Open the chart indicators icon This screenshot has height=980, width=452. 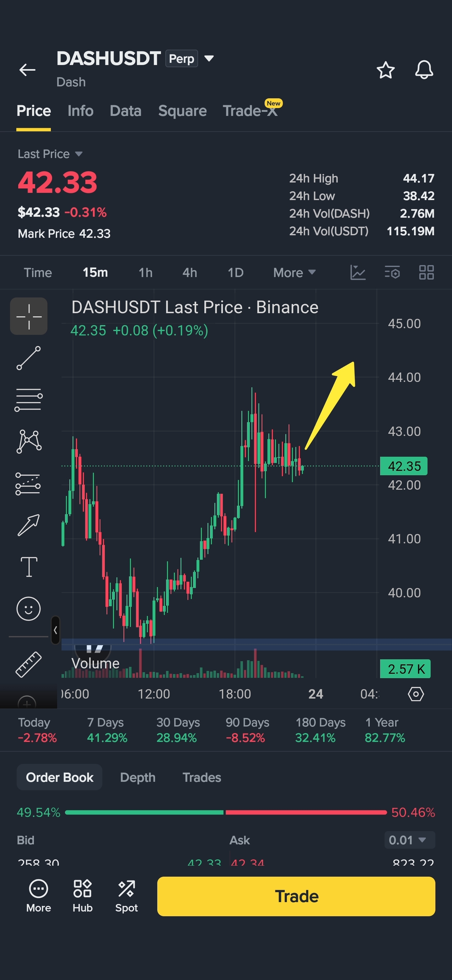point(358,272)
